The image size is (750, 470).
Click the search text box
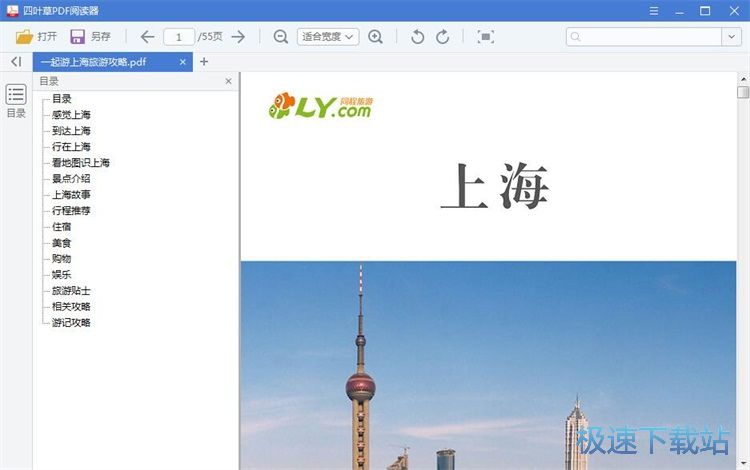(x=644, y=37)
